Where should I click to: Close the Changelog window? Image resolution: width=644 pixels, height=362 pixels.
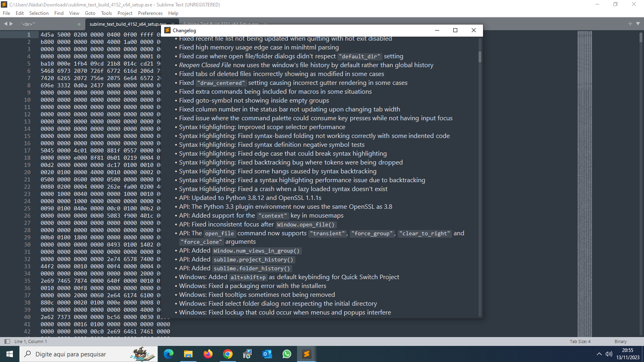click(x=474, y=30)
